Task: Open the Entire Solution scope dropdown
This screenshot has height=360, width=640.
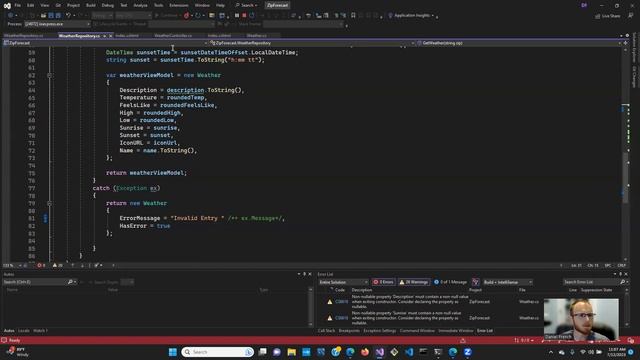Action: (x=343, y=282)
